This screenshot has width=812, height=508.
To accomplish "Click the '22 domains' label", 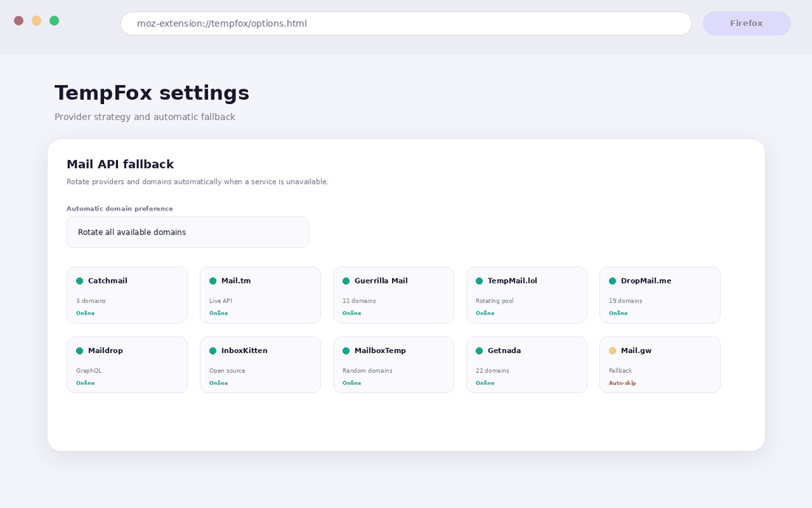I will [x=492, y=371].
